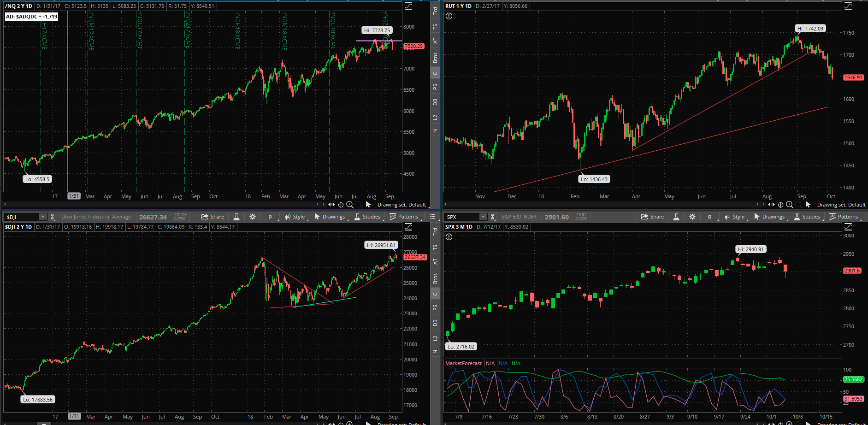
Task: Click the red 7520.25 price marker on the /NQ axis
Action: (x=414, y=46)
